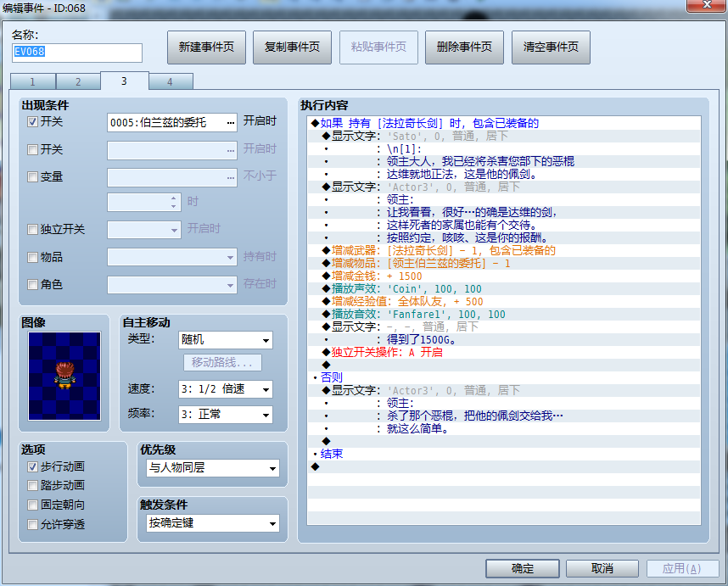Viewport: 728px width, 586px height.
Task: Open the 频率 dropdown showing 正常
Action: [226, 415]
